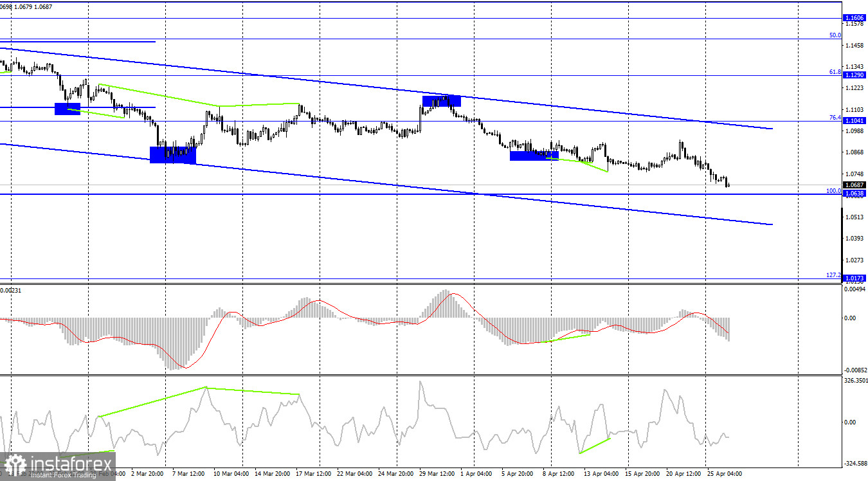Click the MACD indicator value 0.00231
Viewport: 868px width, 481px height.
12,290
